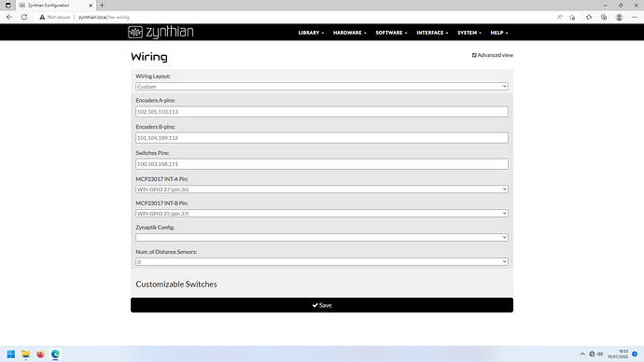Open Num. of Distance Sensors dropdown
644x362 pixels.
point(322,262)
